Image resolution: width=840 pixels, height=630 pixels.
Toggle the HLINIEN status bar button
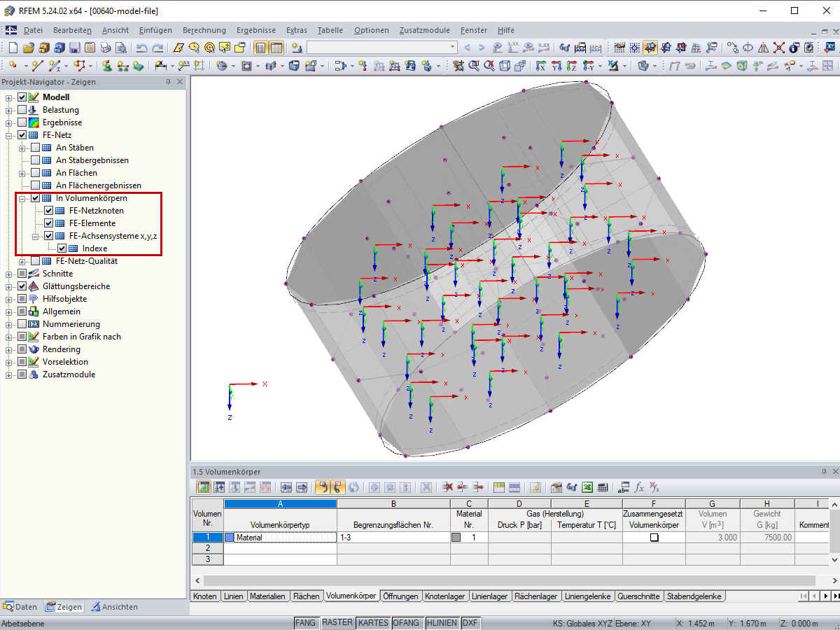tap(442, 623)
